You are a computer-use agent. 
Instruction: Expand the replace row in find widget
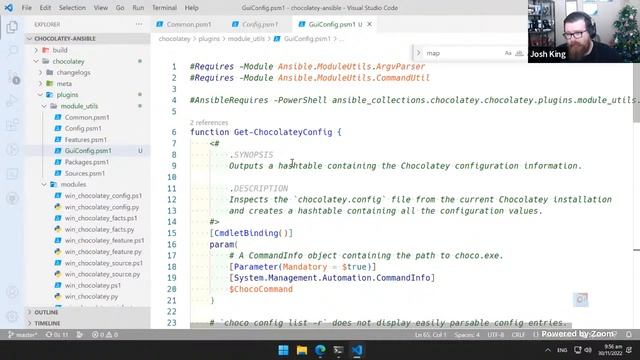click(418, 53)
